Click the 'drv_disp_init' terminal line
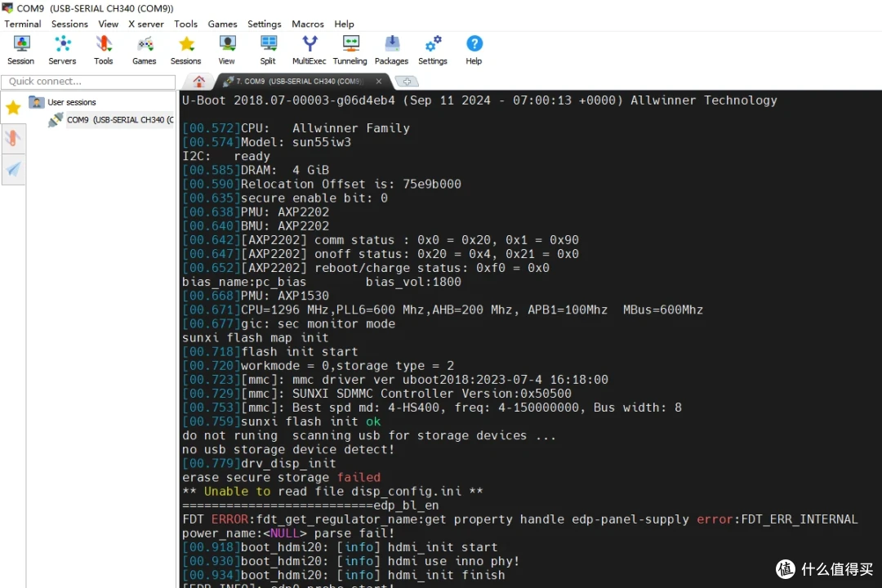The width and height of the screenshot is (882, 588). 259,463
